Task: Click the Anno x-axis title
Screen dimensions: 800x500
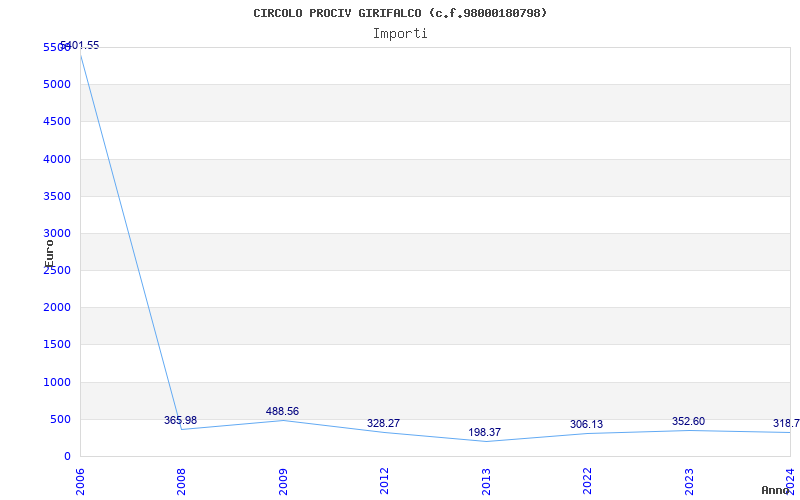Action: (774, 490)
